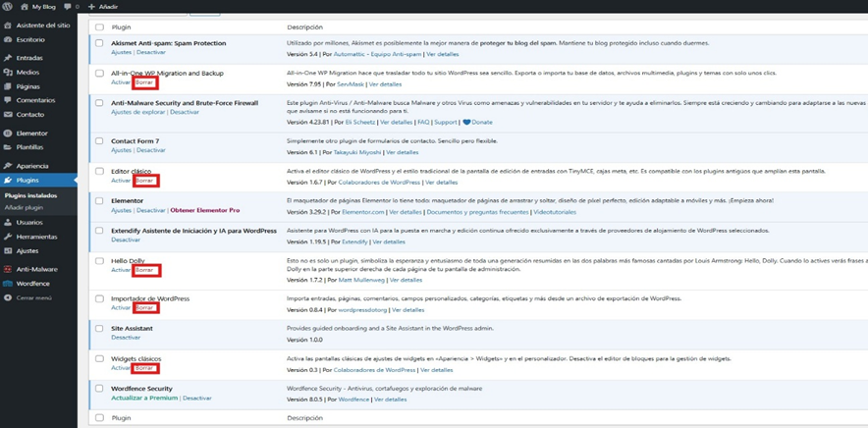Click the blue heart Donate icon

pos(466,123)
